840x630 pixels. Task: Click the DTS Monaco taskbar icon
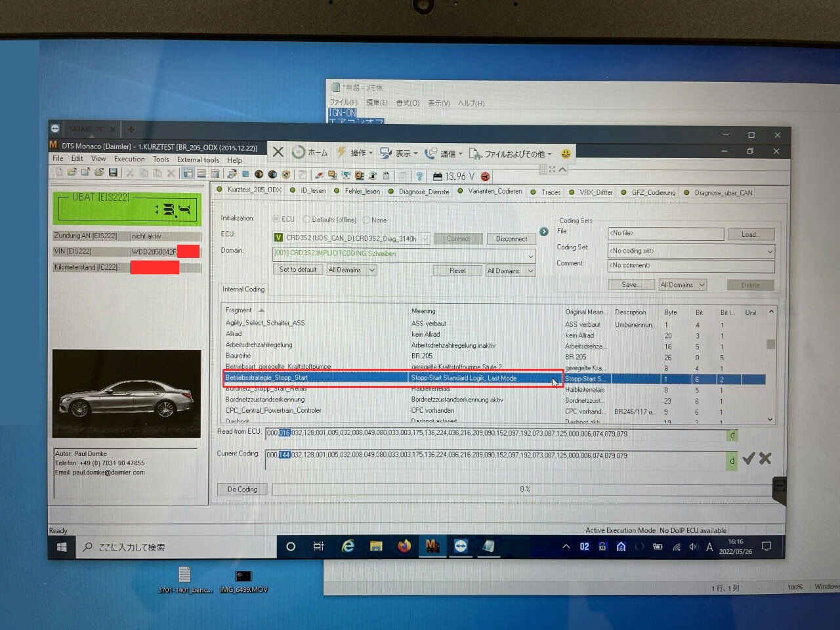[x=432, y=545]
